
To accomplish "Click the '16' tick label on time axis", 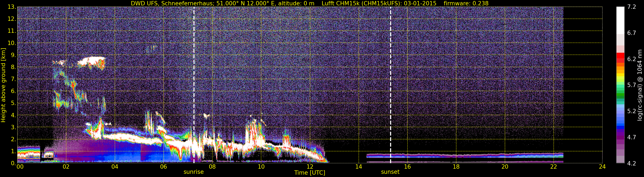I will 407,167.
